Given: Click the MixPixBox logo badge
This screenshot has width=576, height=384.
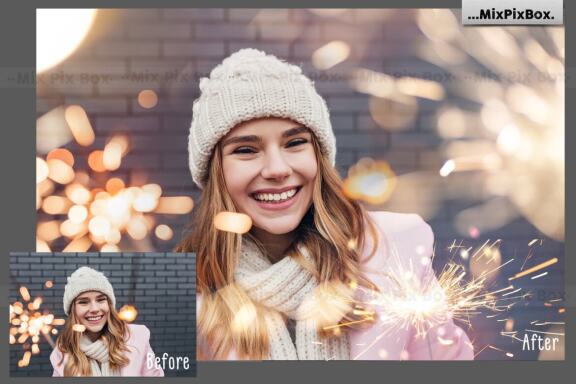Looking at the screenshot, I should 512,13.
